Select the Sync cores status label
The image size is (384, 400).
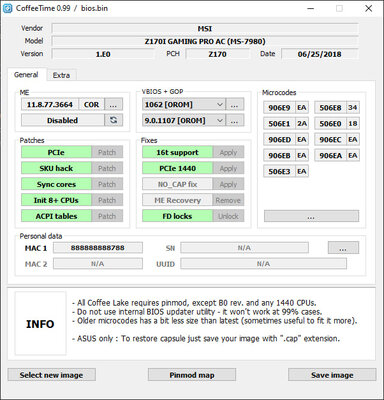pos(56,184)
